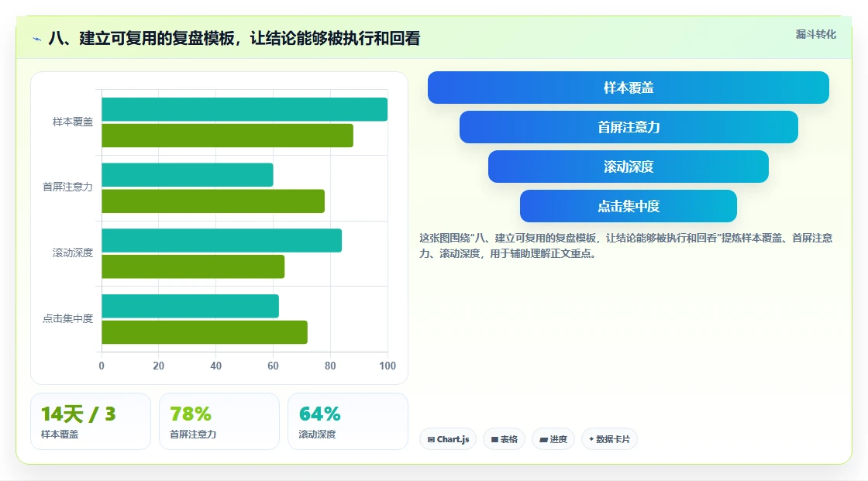This screenshot has width=868, height=481.
Task: Open the 14天 / 3 sample coverage card
Action: [91, 421]
